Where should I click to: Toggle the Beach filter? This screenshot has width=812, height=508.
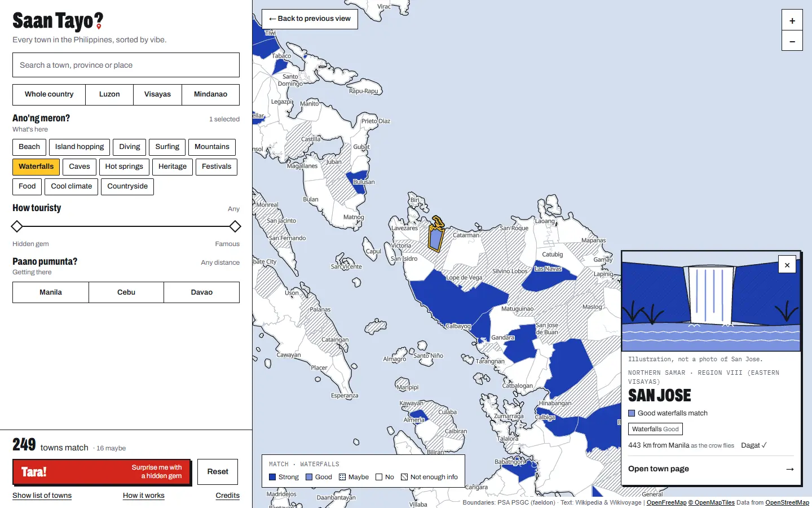click(29, 147)
